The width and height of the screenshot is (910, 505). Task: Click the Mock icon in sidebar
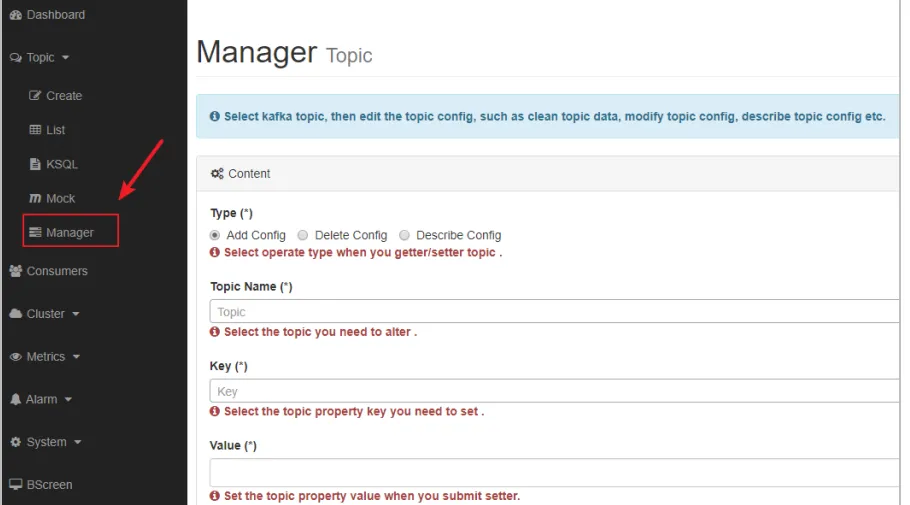(x=36, y=198)
